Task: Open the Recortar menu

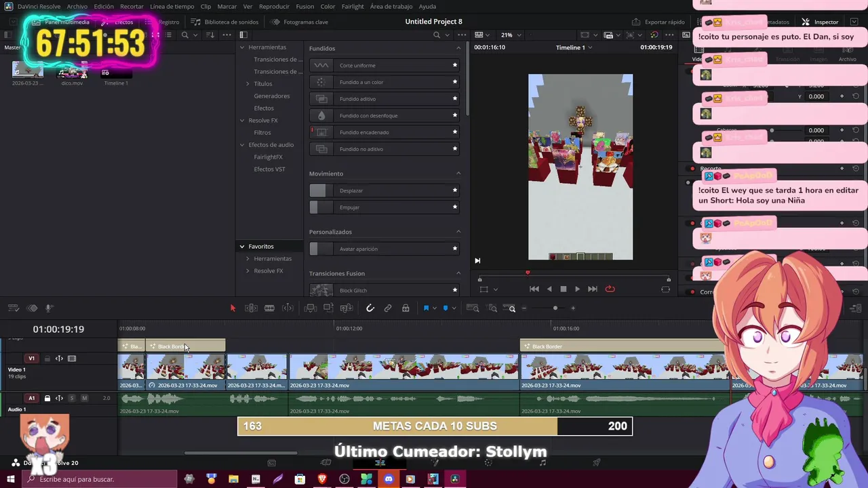Action: pos(132,6)
